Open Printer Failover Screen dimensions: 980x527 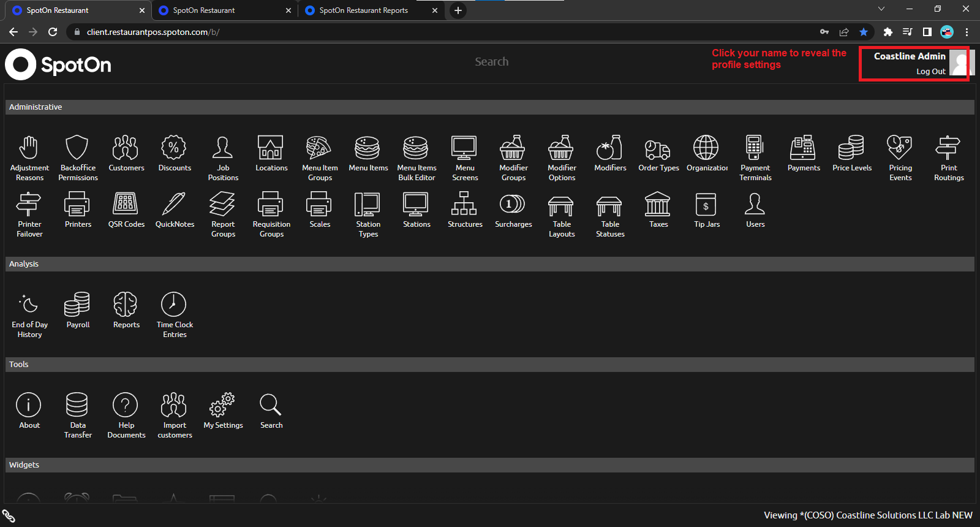pos(29,214)
